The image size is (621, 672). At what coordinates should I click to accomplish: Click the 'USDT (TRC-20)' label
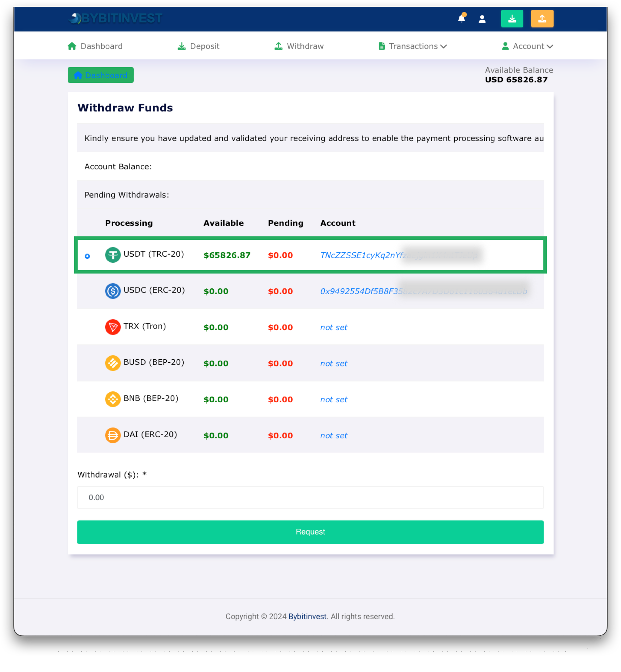point(154,254)
